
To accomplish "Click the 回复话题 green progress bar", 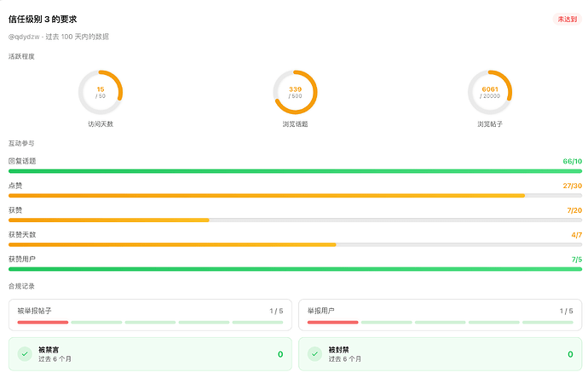I will point(295,171).
